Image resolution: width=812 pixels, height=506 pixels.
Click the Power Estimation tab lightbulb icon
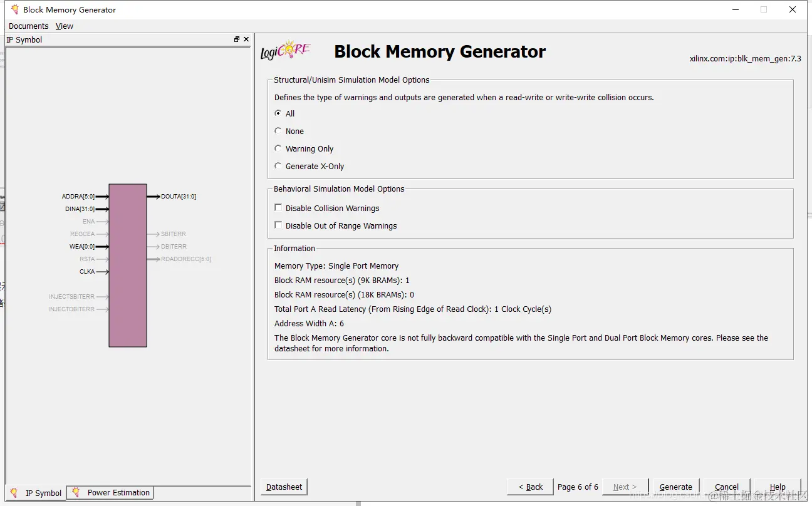click(x=76, y=492)
